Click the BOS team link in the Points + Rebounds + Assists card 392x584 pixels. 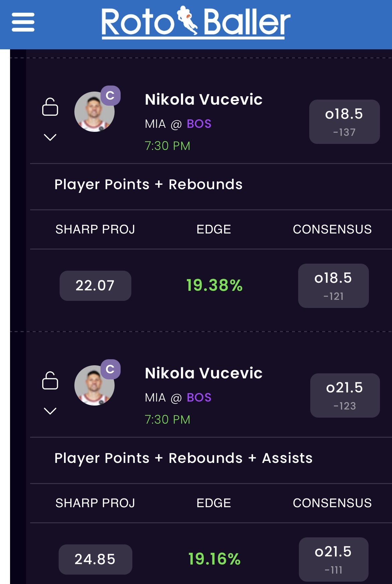coord(199,398)
